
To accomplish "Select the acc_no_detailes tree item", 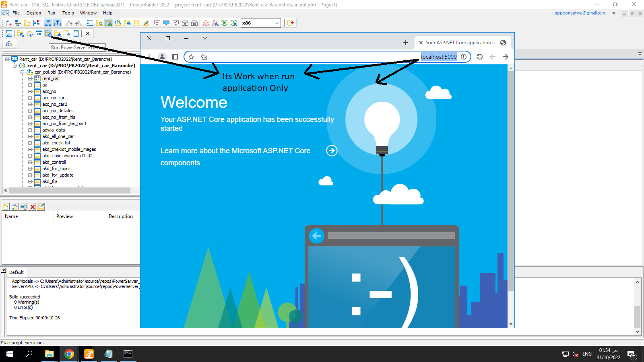I will pyautogui.click(x=58, y=111).
